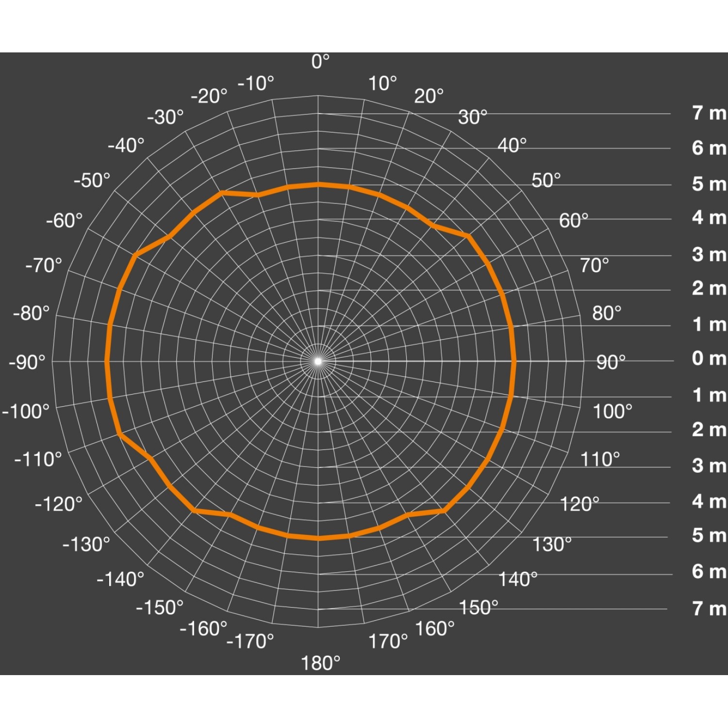Click the -20° angle label
This screenshot has width=728, height=728.
pyautogui.click(x=209, y=96)
